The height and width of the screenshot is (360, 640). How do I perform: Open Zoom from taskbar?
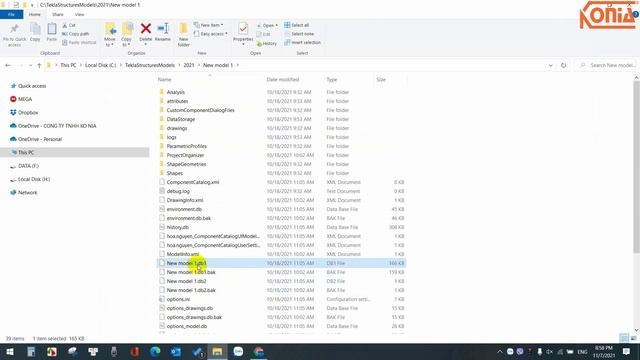[238, 352]
